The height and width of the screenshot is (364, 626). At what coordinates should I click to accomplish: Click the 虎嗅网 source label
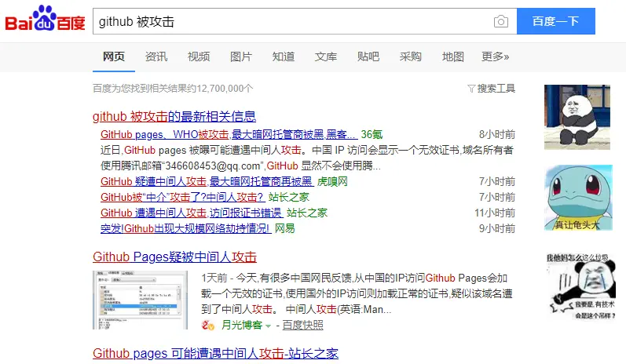(332, 181)
